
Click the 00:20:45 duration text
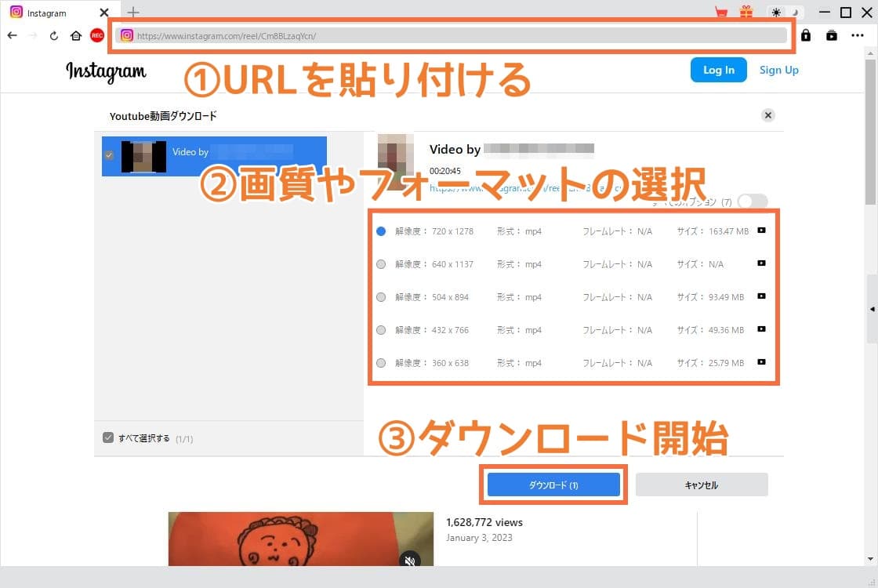(445, 171)
